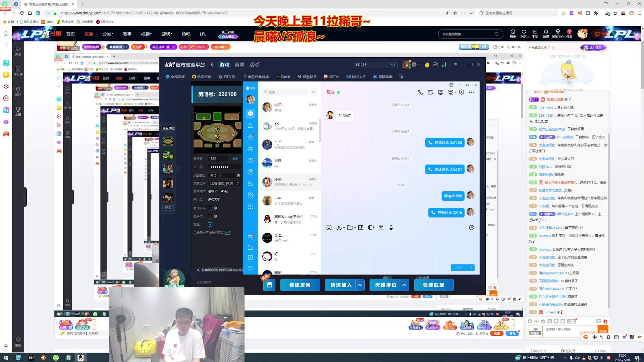Switch to the 活动 tab in KK platform

(x=254, y=65)
